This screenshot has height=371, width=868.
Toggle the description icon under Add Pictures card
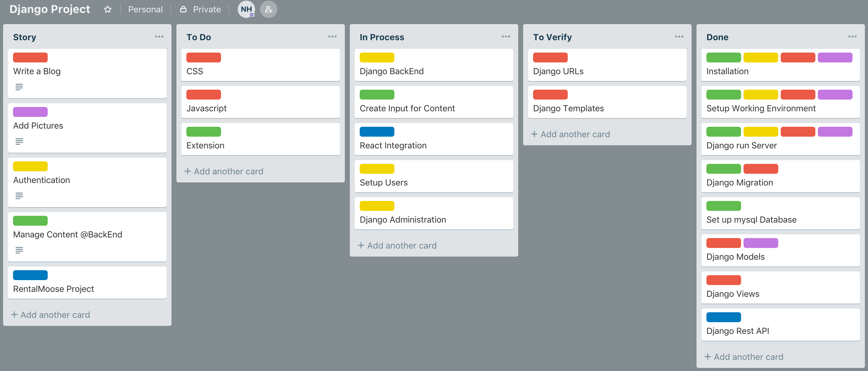(x=20, y=141)
